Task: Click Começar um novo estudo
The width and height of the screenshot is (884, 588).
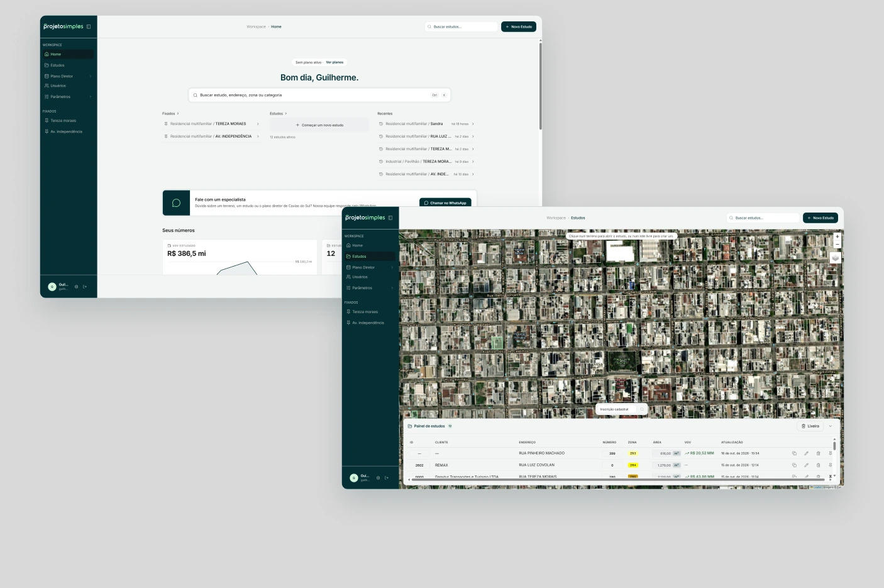Action: coord(319,125)
